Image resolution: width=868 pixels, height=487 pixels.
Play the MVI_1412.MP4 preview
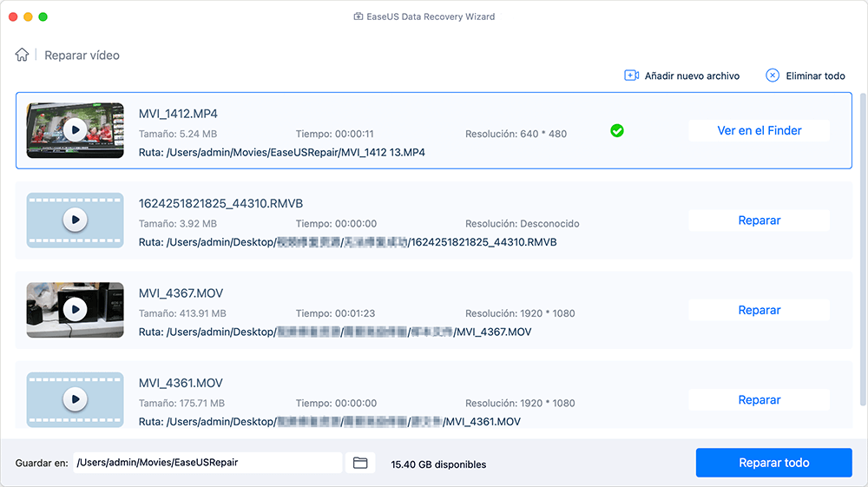tap(76, 130)
